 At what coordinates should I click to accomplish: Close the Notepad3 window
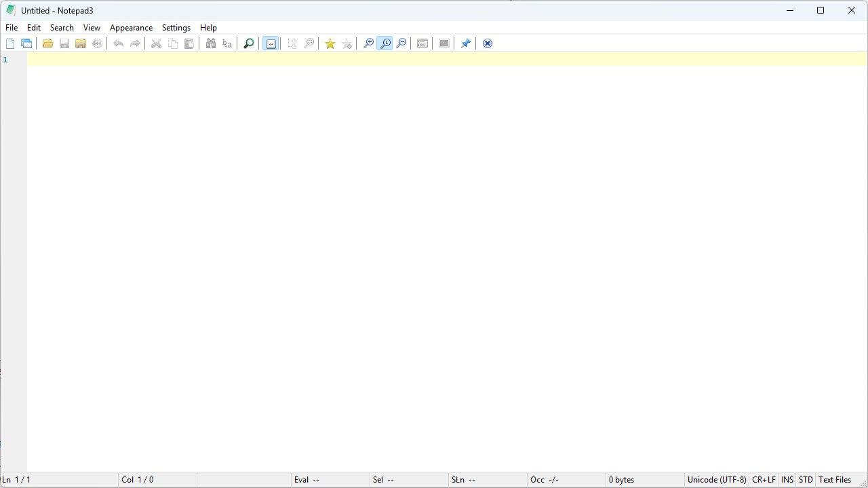(852, 10)
